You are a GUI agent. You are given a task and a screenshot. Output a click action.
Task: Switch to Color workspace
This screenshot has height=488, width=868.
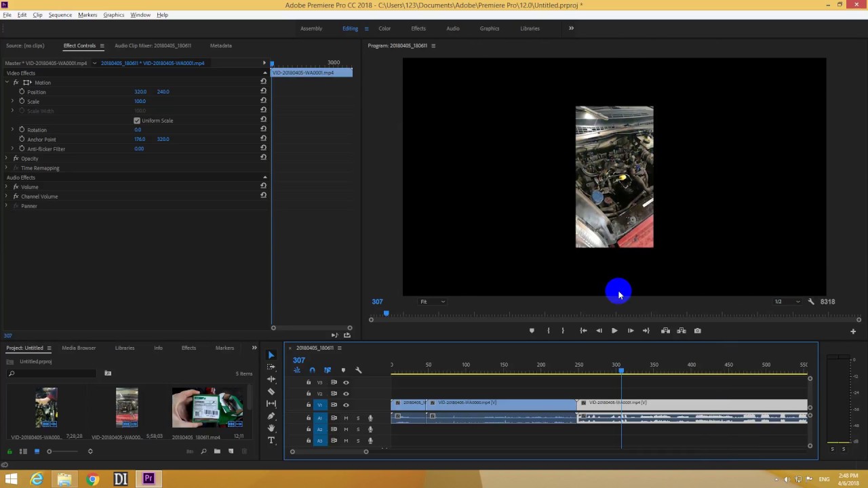coord(384,28)
